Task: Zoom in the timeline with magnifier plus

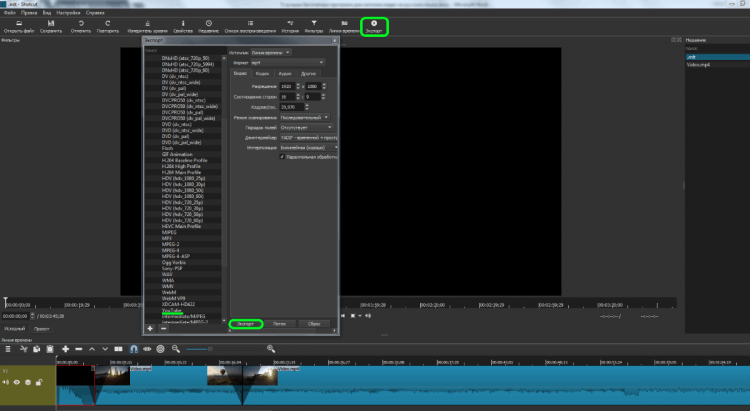Action: click(271, 349)
